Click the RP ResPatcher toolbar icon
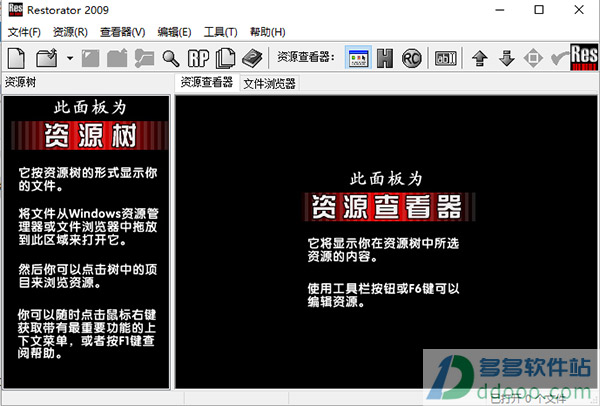This screenshot has width=600, height=406. (x=198, y=57)
